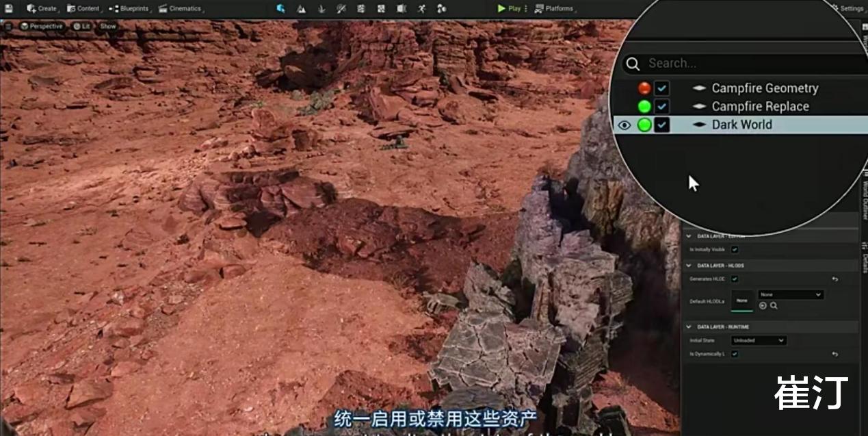The height and width of the screenshot is (436, 868).
Task: Open the Cinematics toolbar menu
Action: (x=181, y=8)
